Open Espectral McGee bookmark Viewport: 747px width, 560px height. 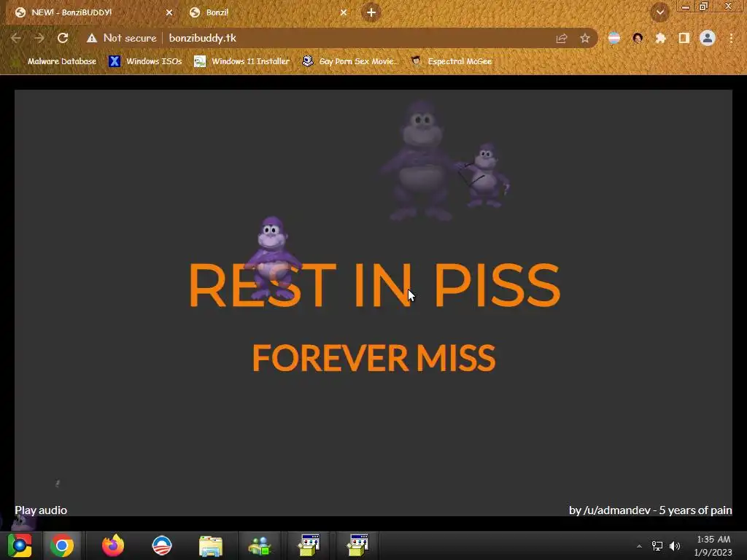[451, 61]
